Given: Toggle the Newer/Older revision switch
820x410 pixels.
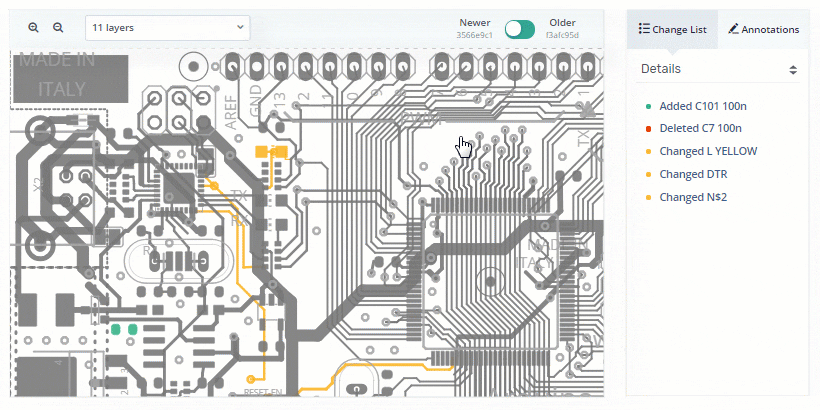Looking at the screenshot, I should (520, 29).
